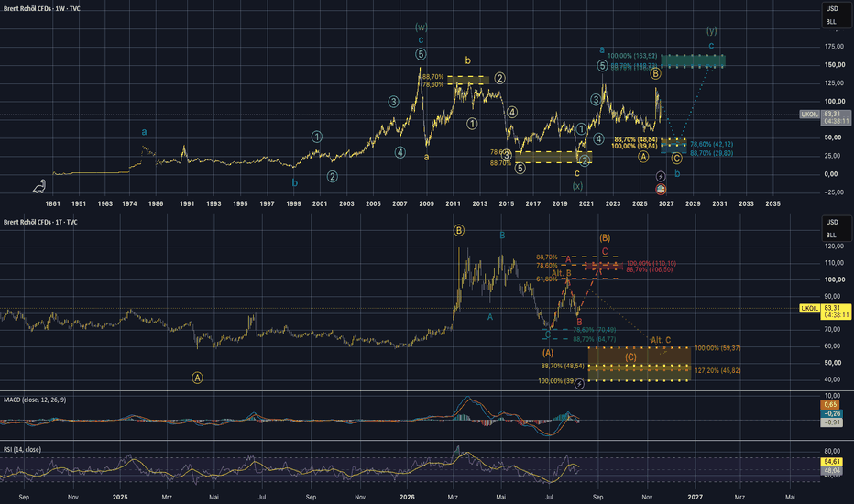The width and height of the screenshot is (854, 504).
Task: Select the yellow UKOIL label on daily chart
Action: 809,309
